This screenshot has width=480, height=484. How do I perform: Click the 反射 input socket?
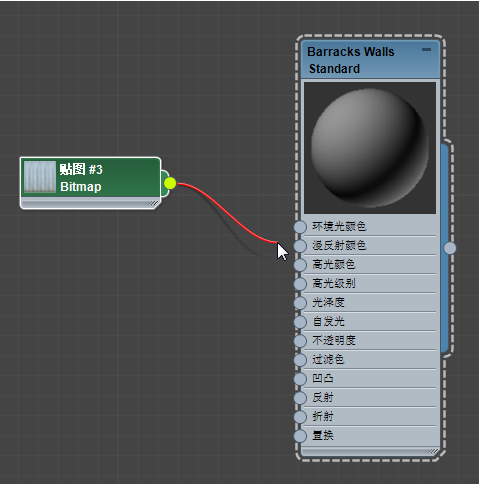300,398
